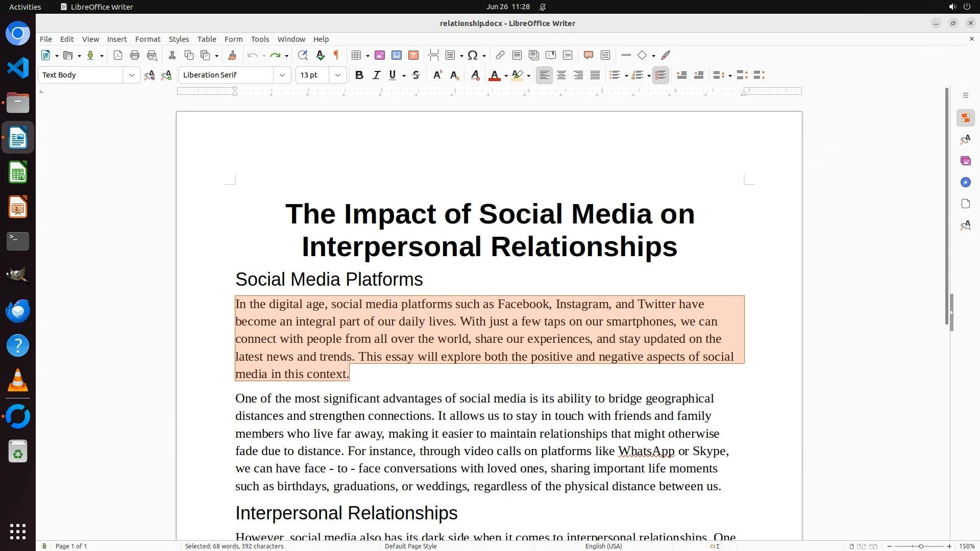
Task: Click the zoom slider in status bar
Action: [920, 546]
